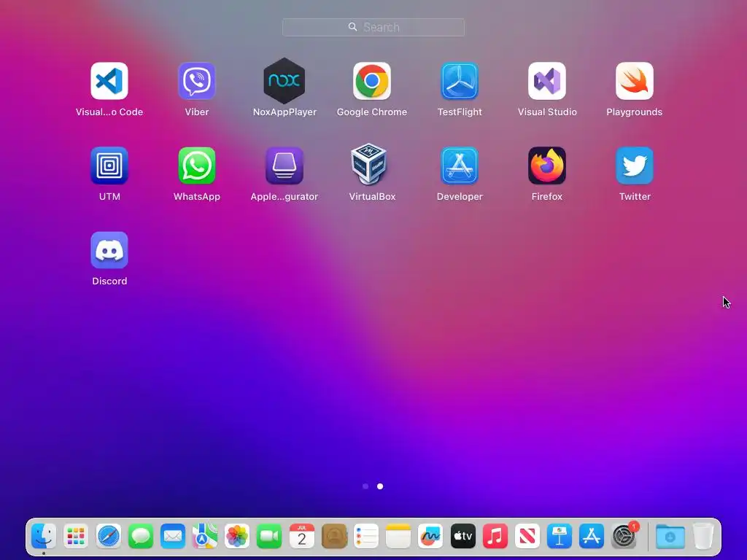Viewport: 747px width, 560px height.
Task: Open NoxAppPlayer emulator
Action: [x=285, y=81]
